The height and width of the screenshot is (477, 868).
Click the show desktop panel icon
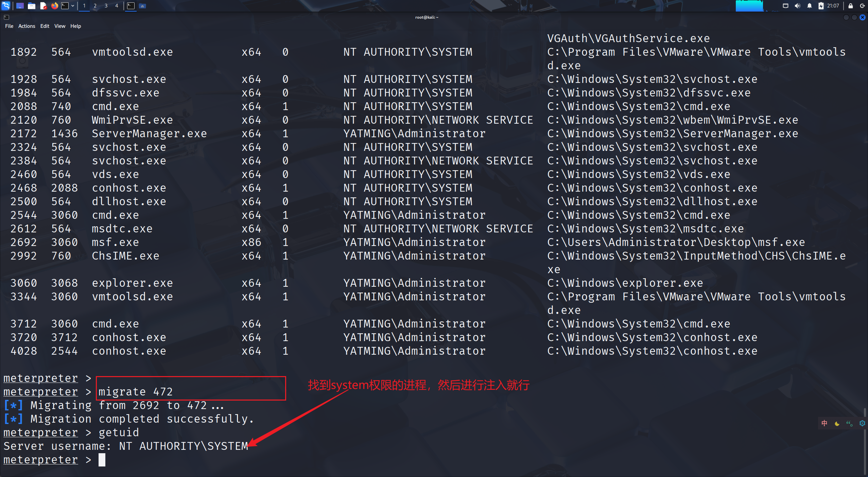pos(20,6)
